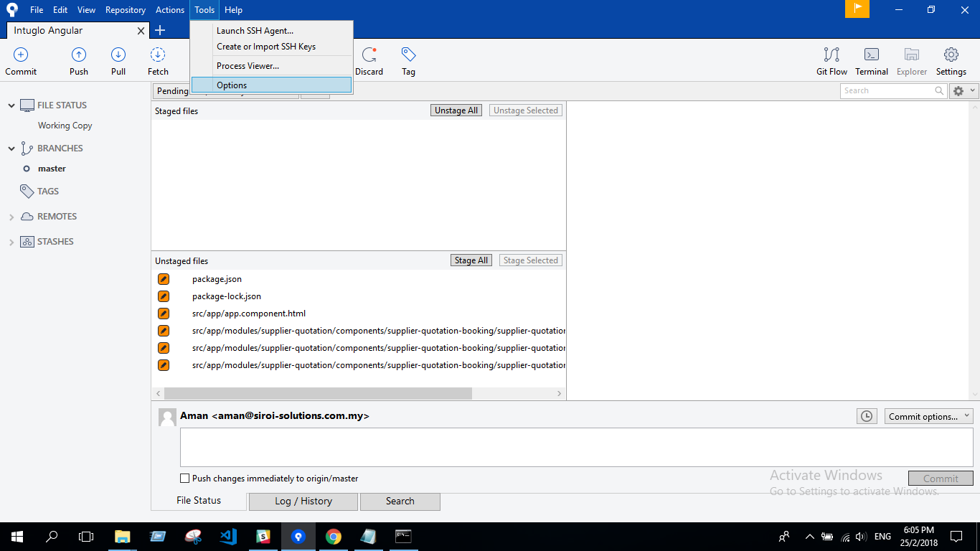The image size is (980, 551).
Task: Click the SourceTree logo icon
Action: (12, 10)
